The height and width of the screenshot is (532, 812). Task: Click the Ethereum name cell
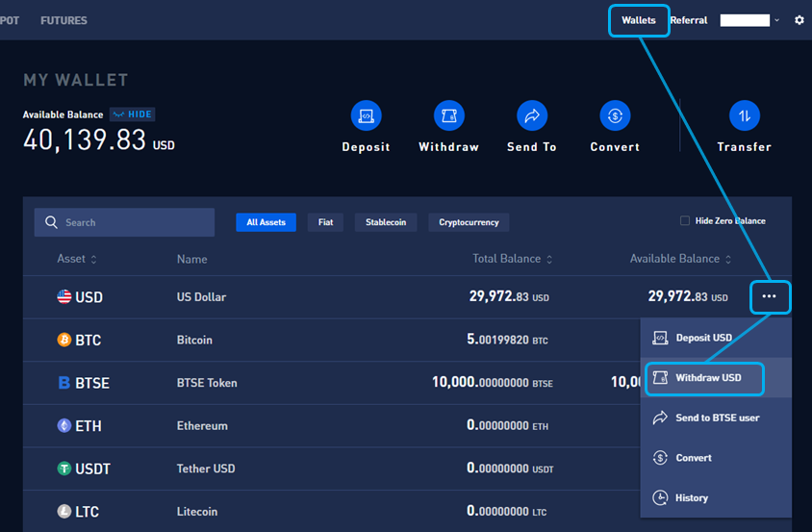(x=202, y=426)
